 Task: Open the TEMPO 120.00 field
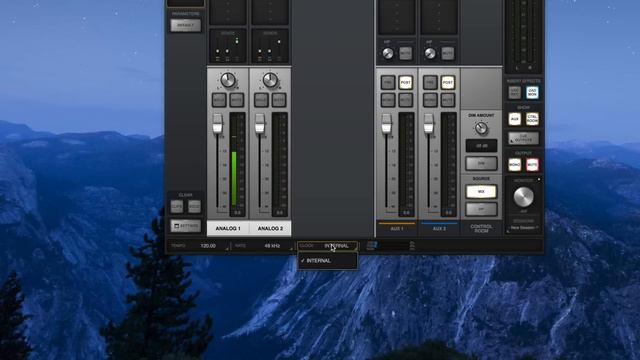tap(199, 246)
